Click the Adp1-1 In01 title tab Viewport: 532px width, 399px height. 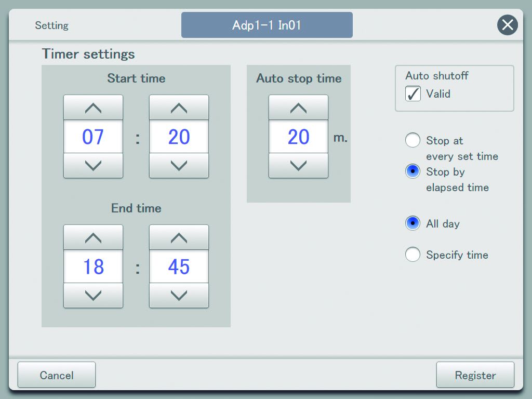[267, 25]
